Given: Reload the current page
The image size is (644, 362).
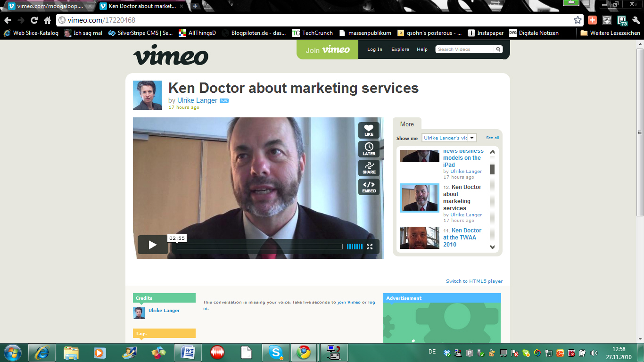Looking at the screenshot, I should point(34,20).
